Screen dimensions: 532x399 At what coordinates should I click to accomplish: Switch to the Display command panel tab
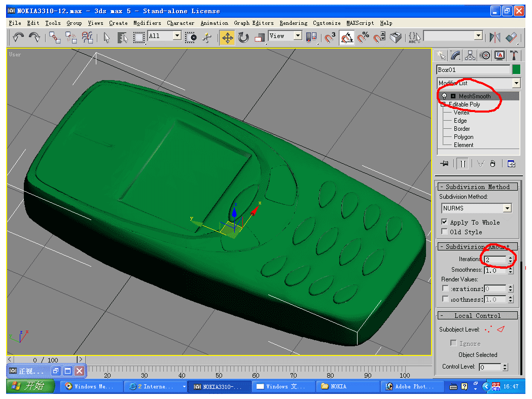click(500, 56)
